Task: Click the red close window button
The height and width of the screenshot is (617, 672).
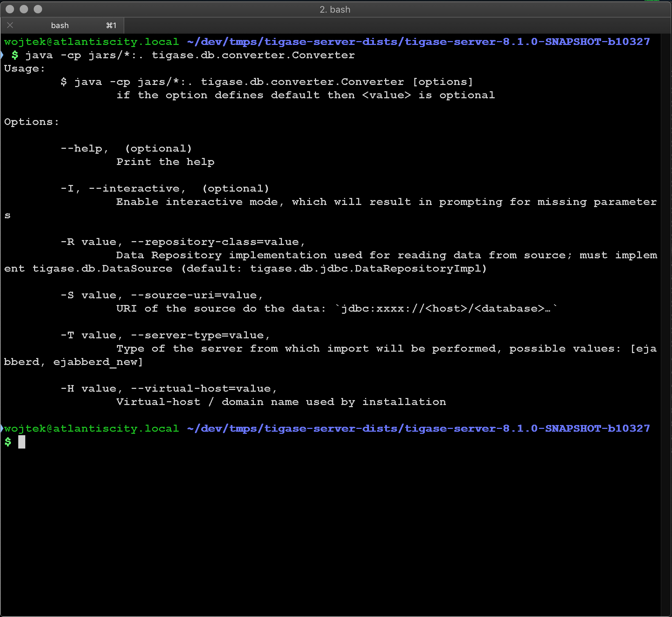Action: (10, 9)
